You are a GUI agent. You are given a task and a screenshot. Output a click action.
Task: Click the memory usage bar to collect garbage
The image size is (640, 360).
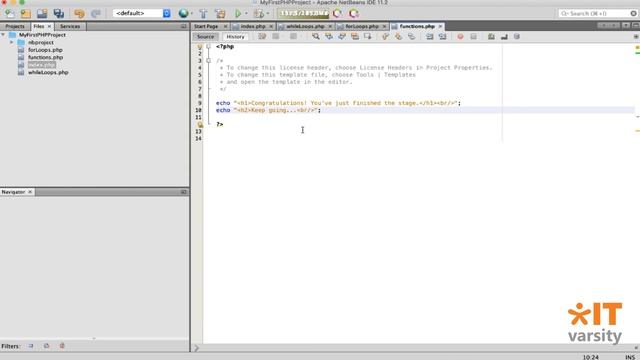click(303, 13)
